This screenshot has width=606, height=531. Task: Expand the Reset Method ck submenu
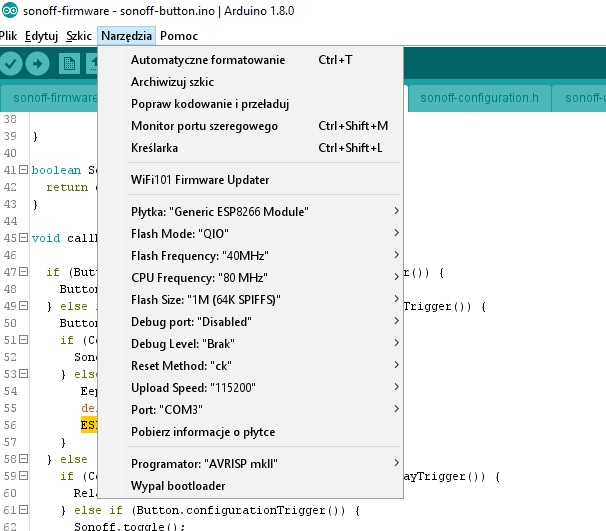click(250, 366)
